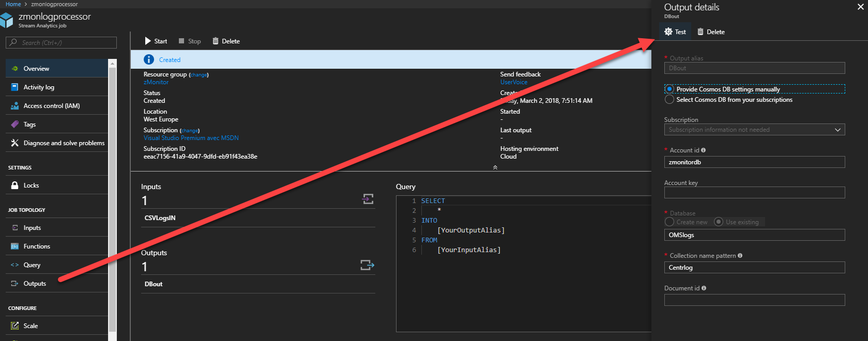Open Outputs in the Job Topology sidebar
868x341 pixels.
coord(57,284)
